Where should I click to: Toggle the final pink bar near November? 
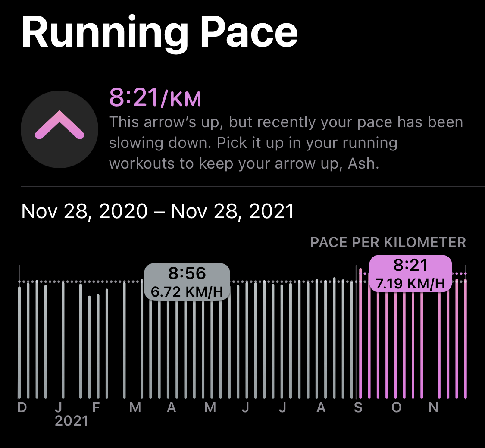(x=464, y=341)
